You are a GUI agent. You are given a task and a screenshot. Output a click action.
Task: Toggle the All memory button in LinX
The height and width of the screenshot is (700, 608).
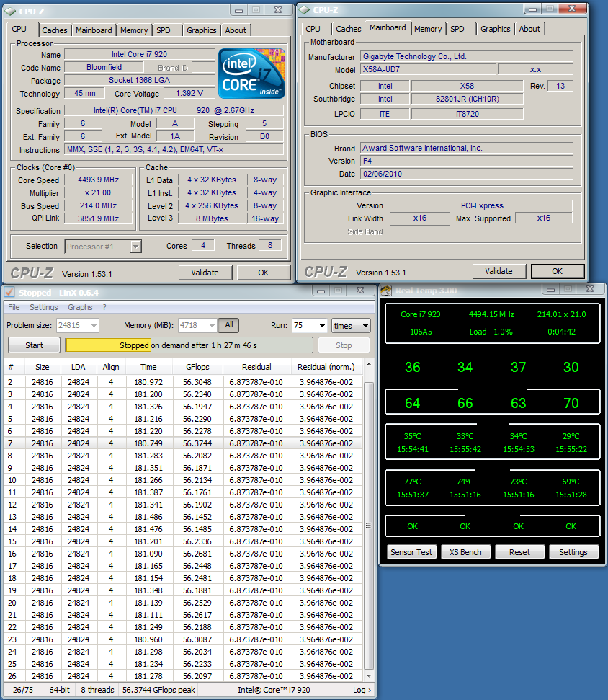pyautogui.click(x=229, y=325)
